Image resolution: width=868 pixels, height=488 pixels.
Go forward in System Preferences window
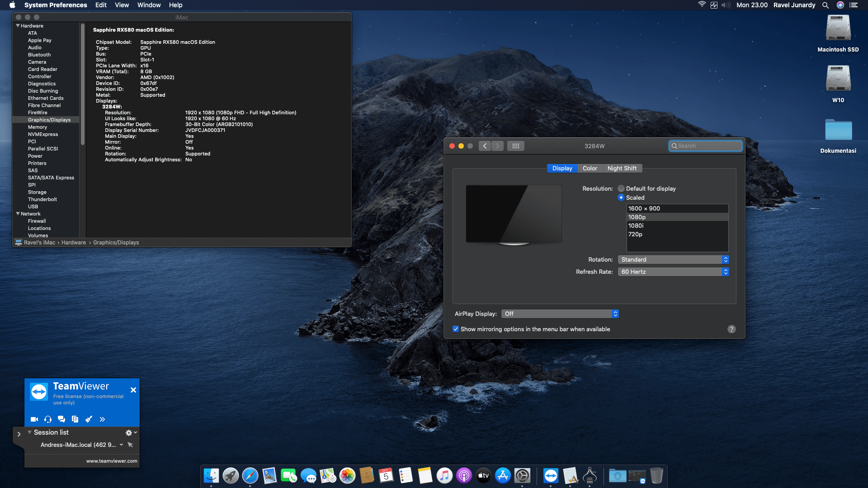(497, 146)
